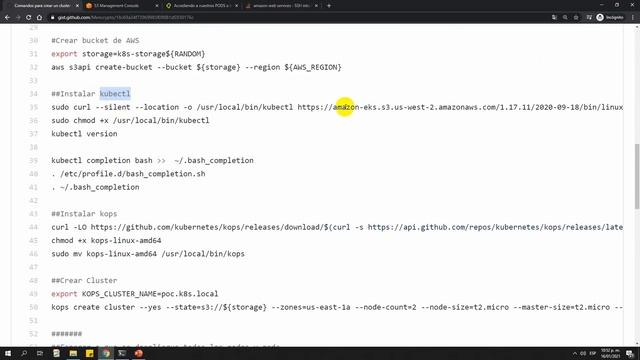Open a new browser tab with plus
The image size is (640, 360).
329,6
